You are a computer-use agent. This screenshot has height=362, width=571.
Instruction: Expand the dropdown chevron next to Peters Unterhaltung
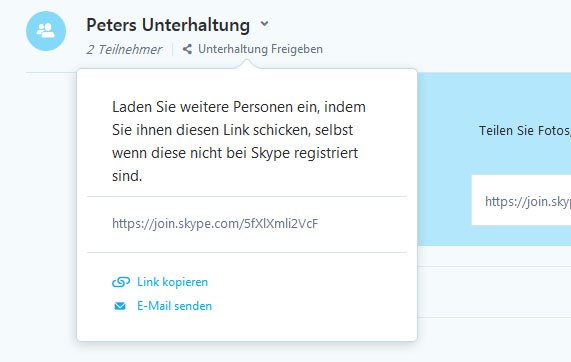[x=265, y=24]
